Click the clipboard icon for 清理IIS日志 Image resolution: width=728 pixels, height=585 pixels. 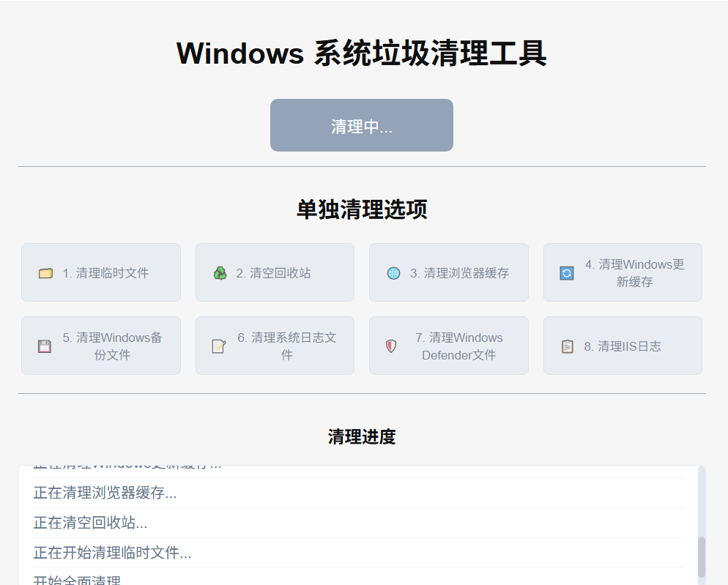(568, 346)
